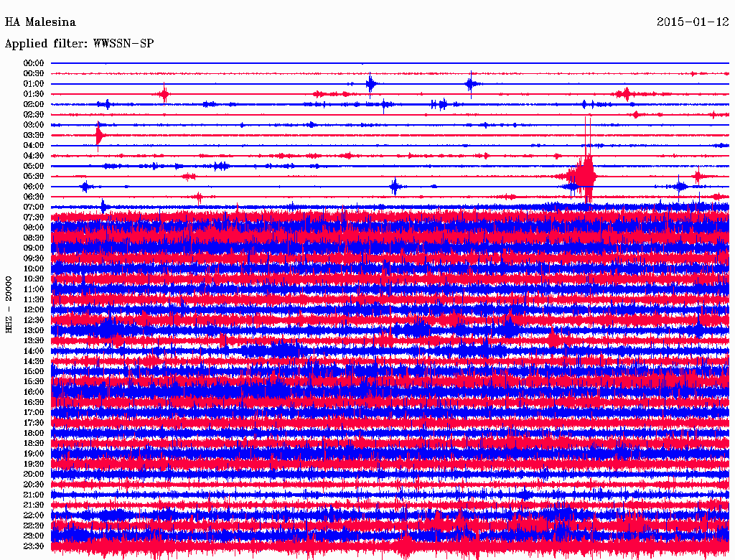Select the 01:30 time label

point(34,94)
